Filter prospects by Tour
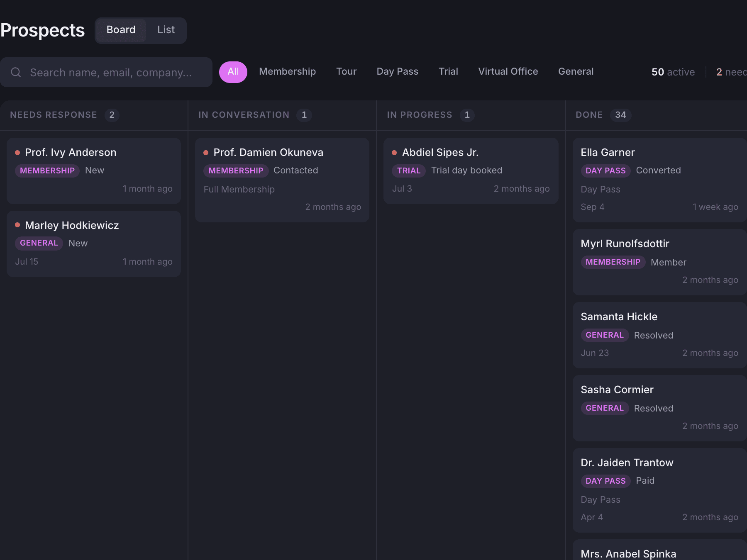The height and width of the screenshot is (560, 747). (x=346, y=72)
